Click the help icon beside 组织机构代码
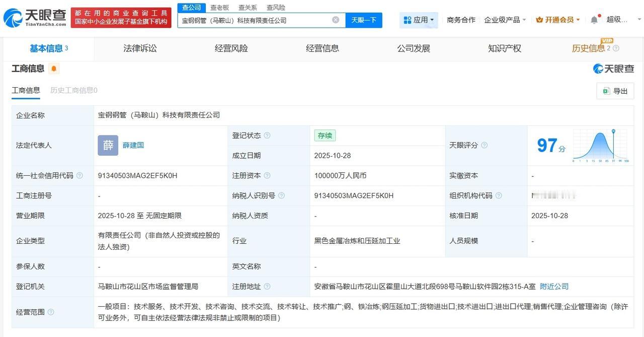 pos(499,195)
